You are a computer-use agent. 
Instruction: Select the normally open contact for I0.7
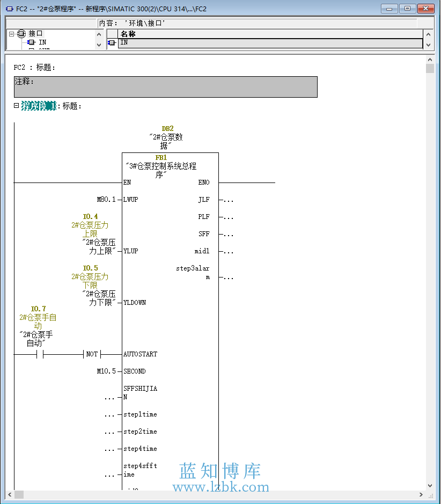(x=40, y=354)
